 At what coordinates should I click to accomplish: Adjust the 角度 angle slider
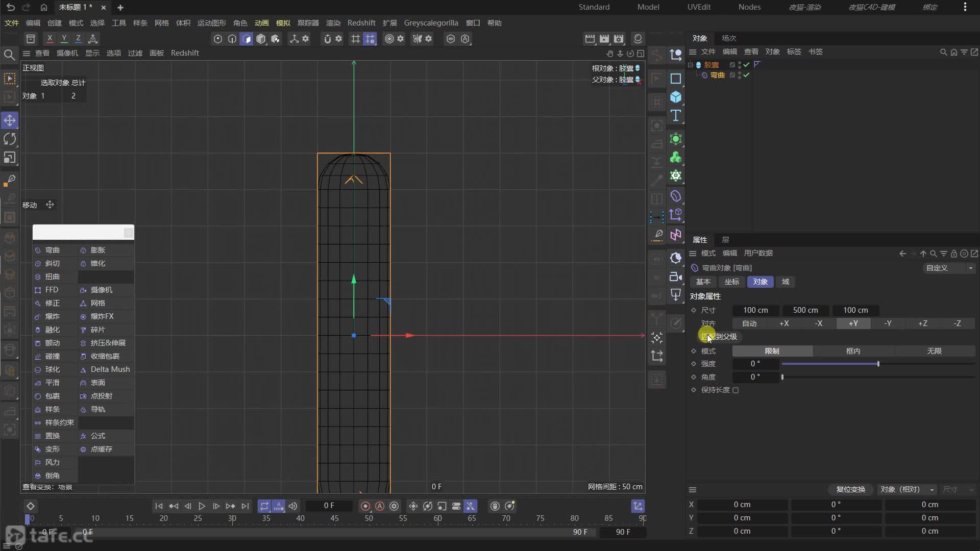tap(878, 377)
